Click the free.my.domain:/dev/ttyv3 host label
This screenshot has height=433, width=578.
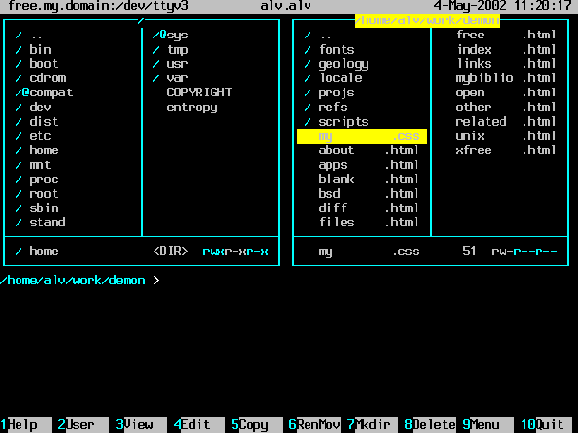98,6
